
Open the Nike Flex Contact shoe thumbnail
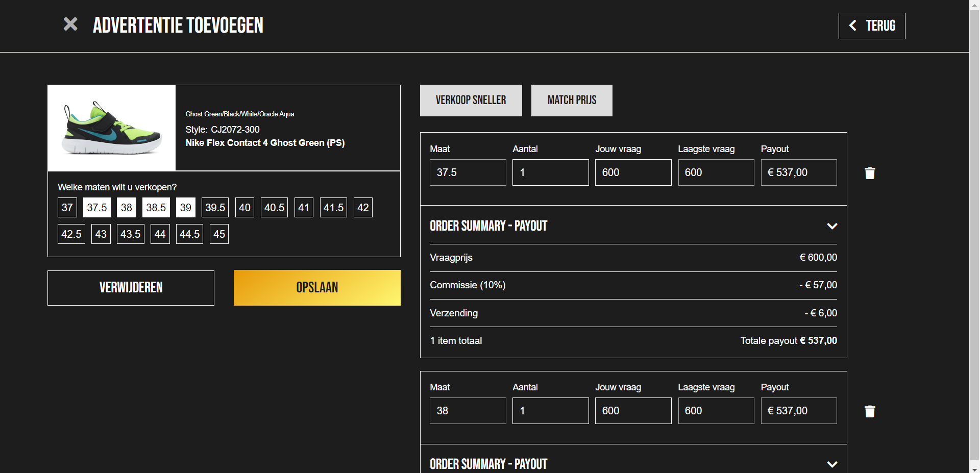[x=112, y=128]
